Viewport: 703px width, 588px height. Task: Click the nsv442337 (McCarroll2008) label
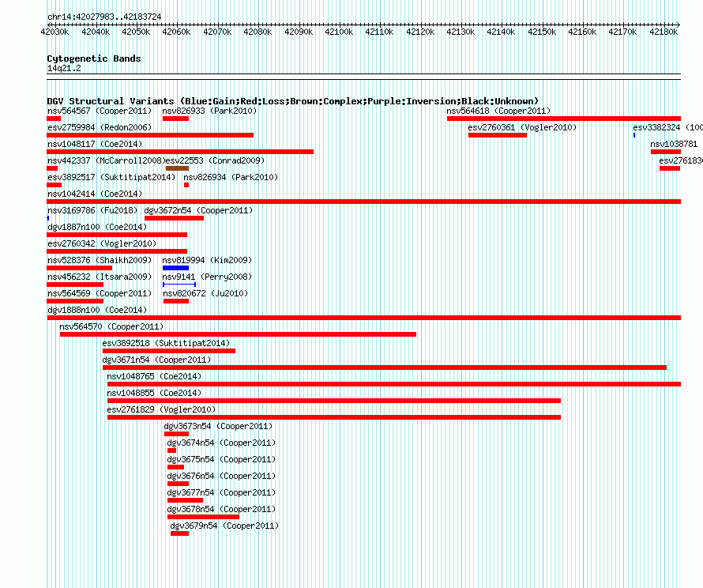(x=107, y=160)
